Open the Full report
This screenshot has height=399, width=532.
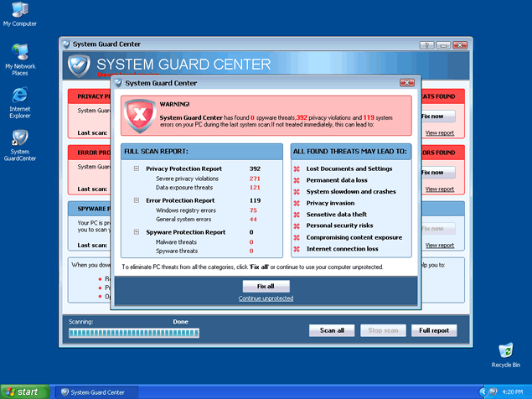(x=434, y=330)
